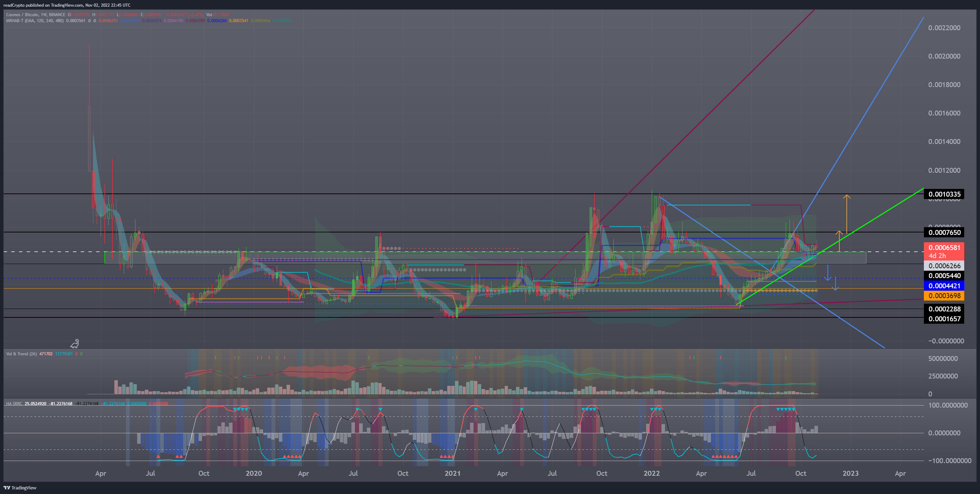The height and width of the screenshot is (494, 980).
Task: Click the TradingView logo at bottom left
Action: [x=20, y=488]
